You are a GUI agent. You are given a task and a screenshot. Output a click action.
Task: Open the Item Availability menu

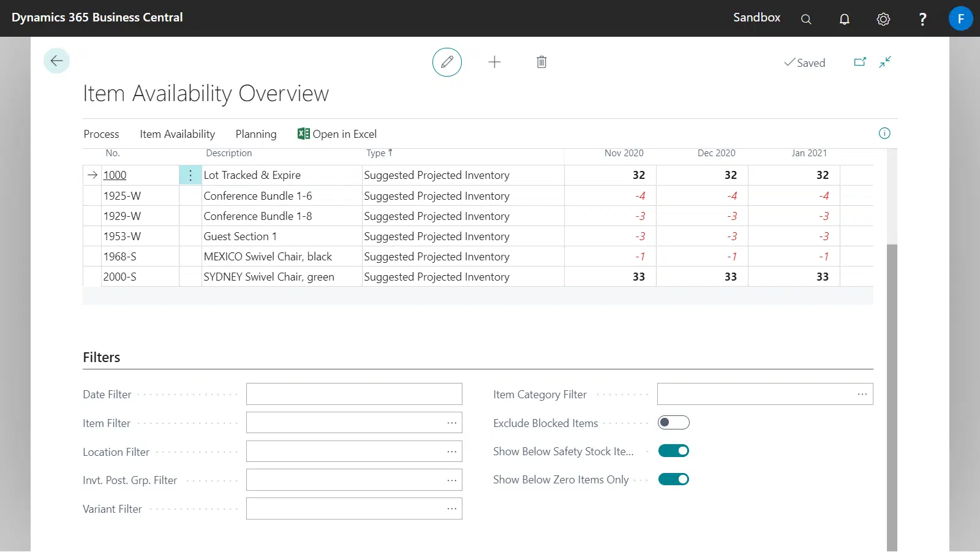(x=177, y=134)
